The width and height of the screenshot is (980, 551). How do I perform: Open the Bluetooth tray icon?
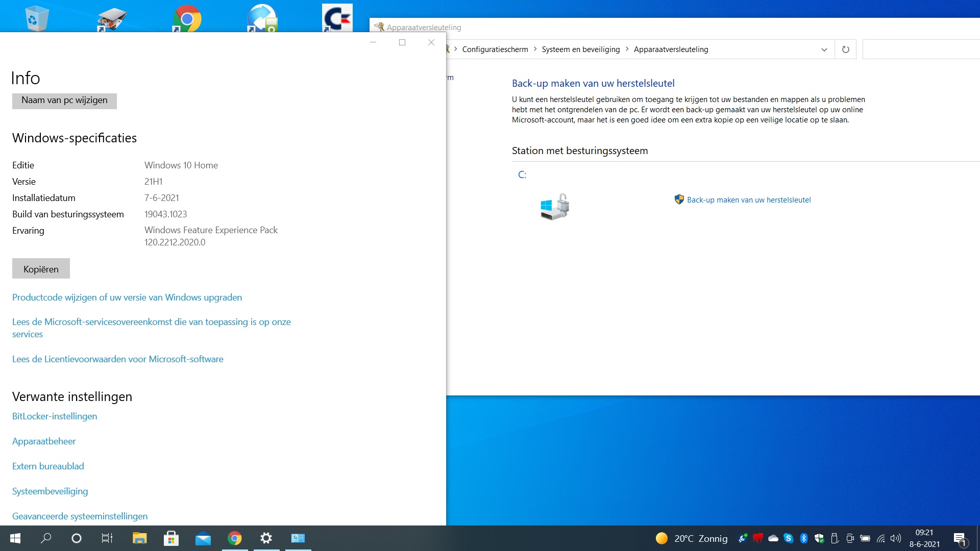click(x=804, y=538)
